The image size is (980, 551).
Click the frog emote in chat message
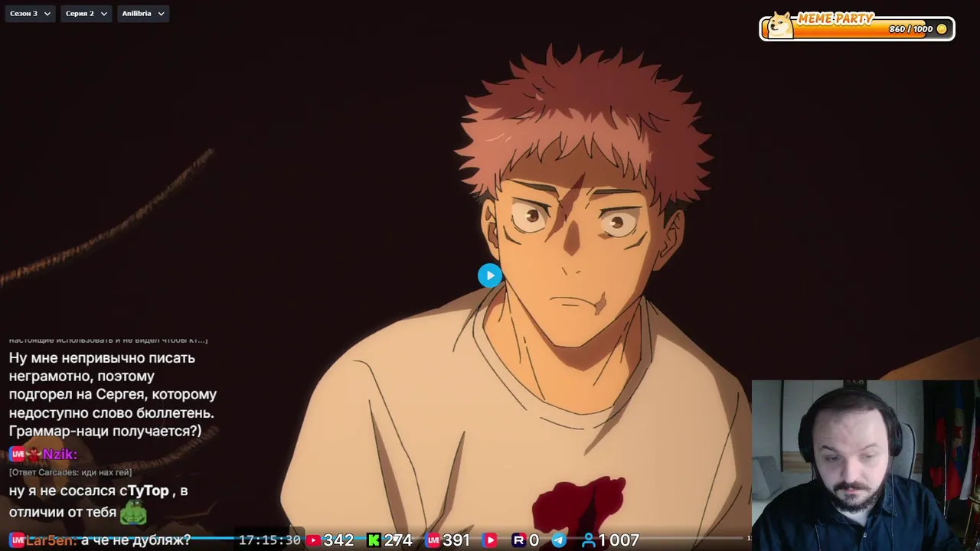133,513
